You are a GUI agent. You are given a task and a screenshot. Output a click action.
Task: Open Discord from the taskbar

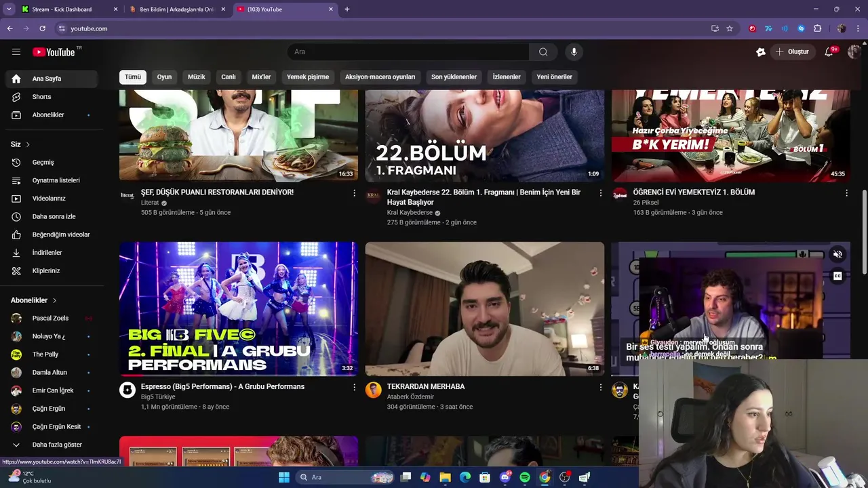click(505, 477)
